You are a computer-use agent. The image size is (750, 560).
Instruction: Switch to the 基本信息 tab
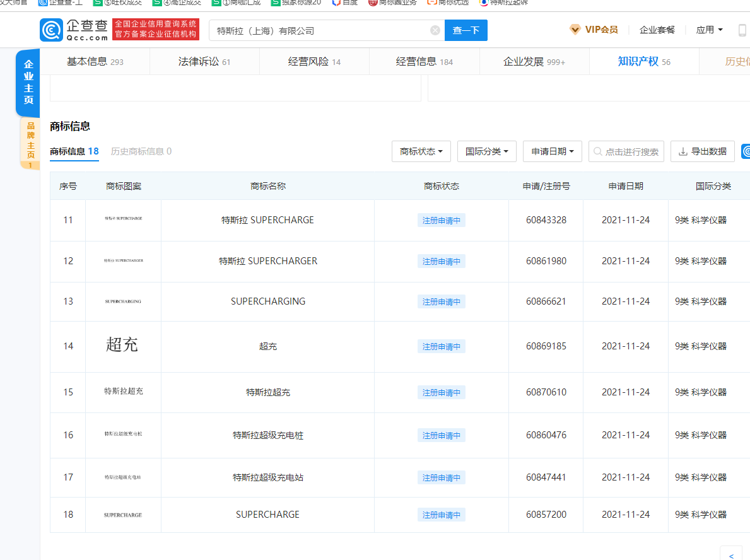click(x=95, y=62)
